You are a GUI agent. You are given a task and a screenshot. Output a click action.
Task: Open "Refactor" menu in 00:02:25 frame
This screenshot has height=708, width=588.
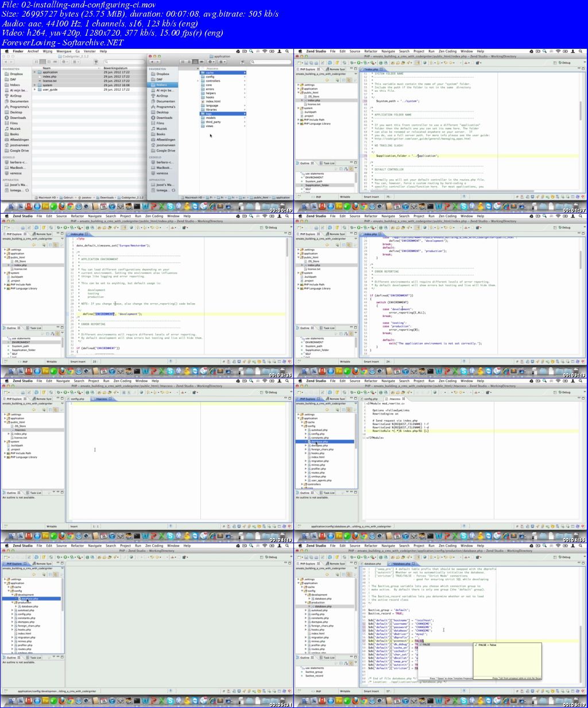(x=77, y=216)
